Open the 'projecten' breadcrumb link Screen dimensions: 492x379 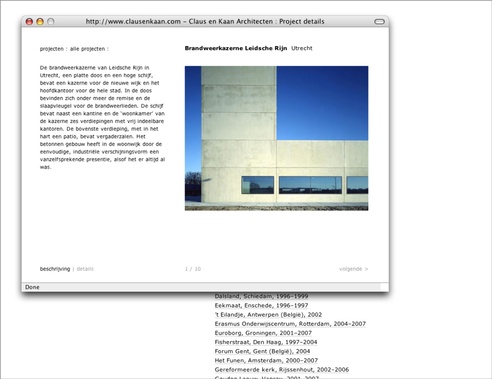pos(52,49)
